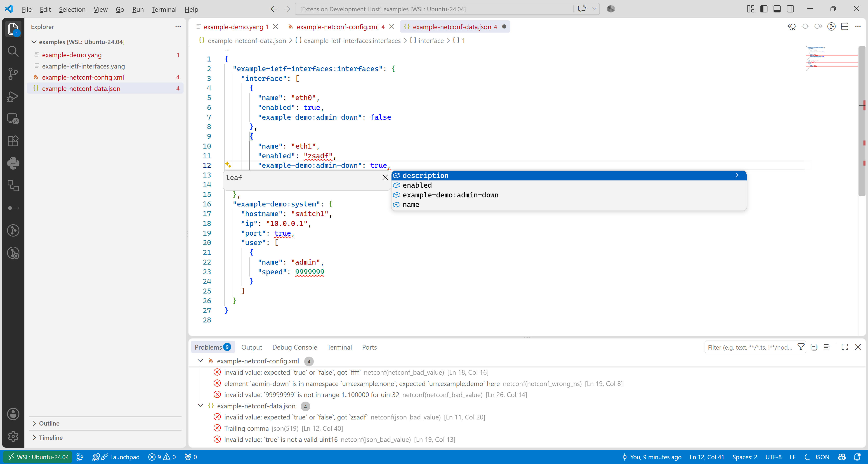Open Explorer views and more actions ellipsis

178,27
